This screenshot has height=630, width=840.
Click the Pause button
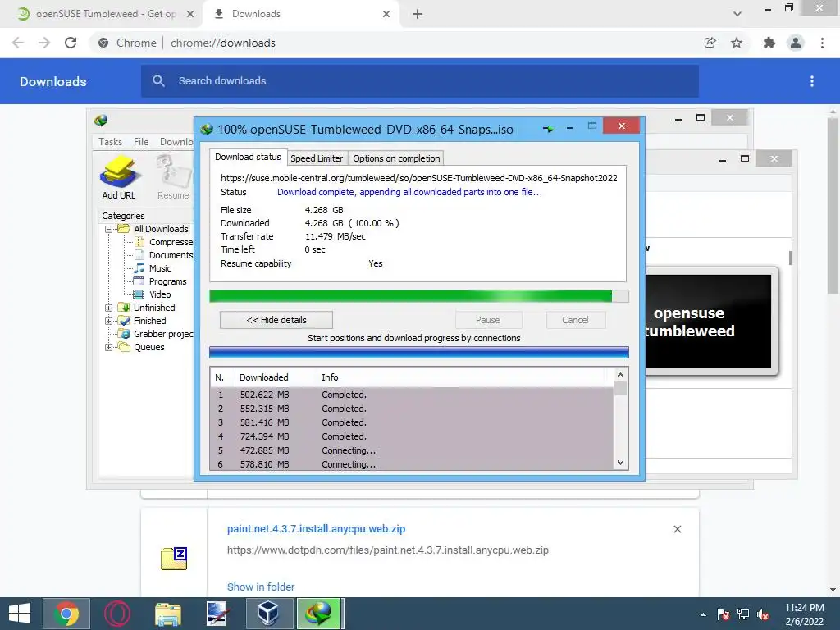(487, 320)
